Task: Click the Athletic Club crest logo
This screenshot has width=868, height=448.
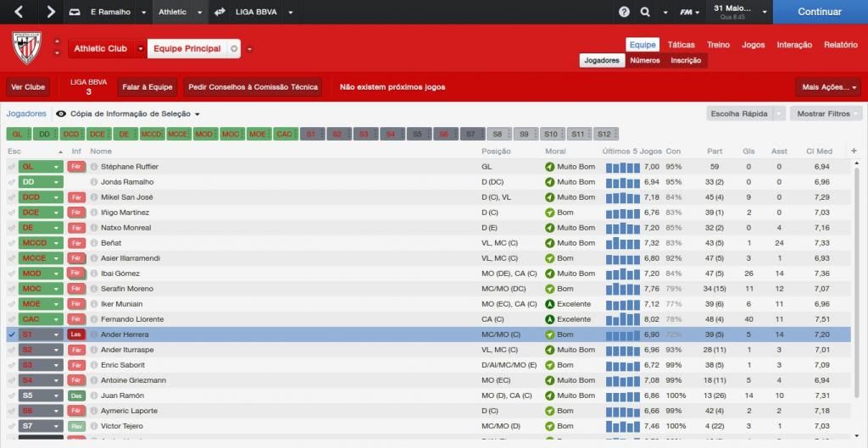Action: click(25, 49)
